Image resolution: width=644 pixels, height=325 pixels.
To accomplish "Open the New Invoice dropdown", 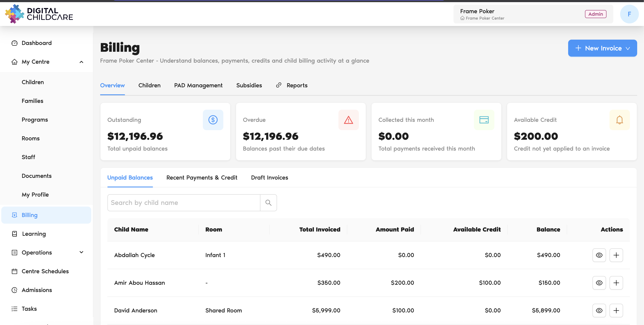I will tap(602, 48).
